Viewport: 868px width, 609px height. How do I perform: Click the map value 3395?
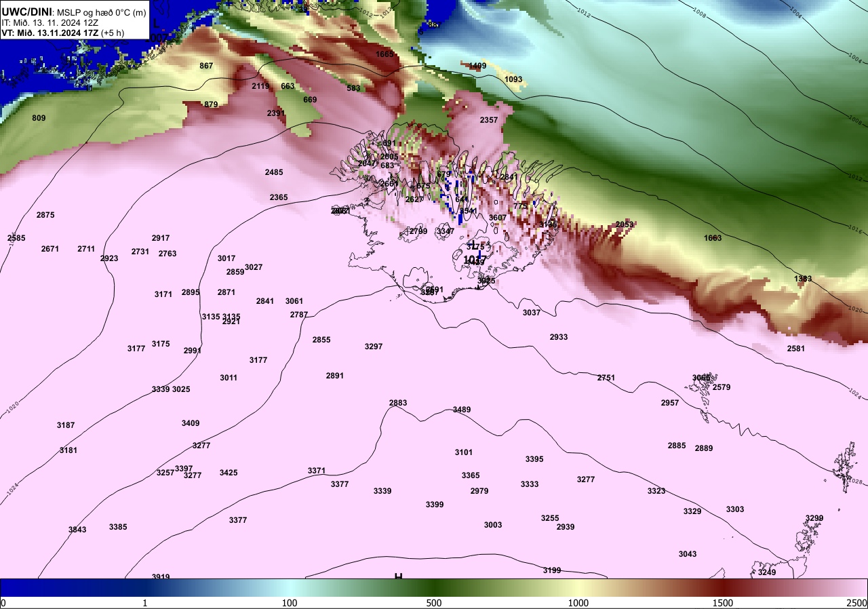[534, 459]
